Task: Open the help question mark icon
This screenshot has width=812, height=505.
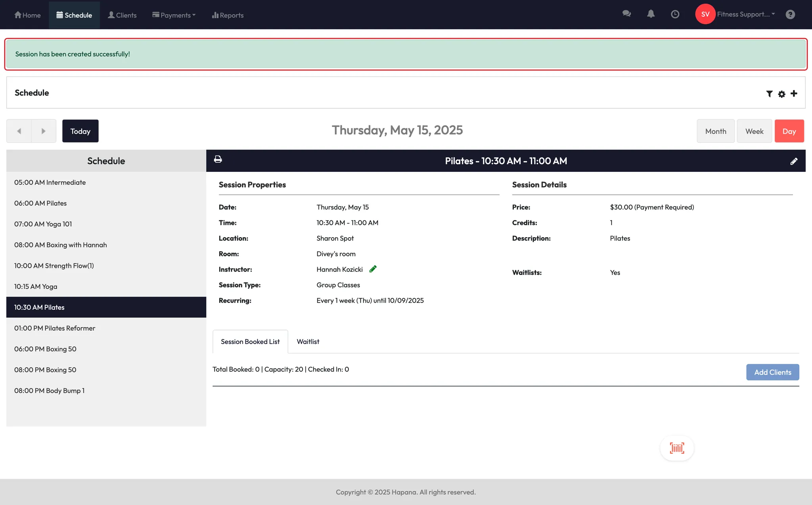Action: (x=790, y=15)
